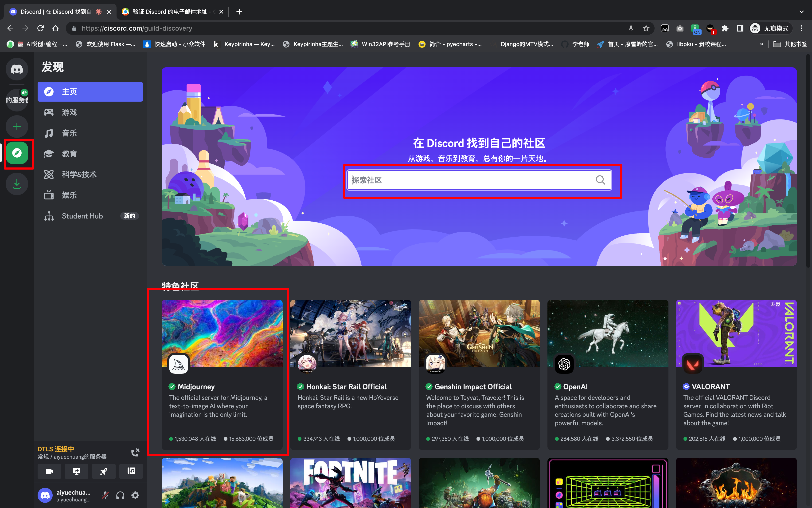Image resolution: width=812 pixels, height=508 pixels.
Task: Select 主页 in the discovery sidebar
Action: click(x=90, y=92)
